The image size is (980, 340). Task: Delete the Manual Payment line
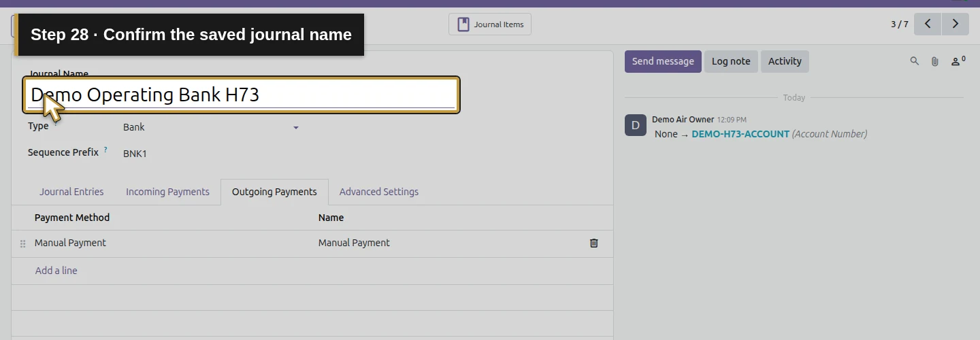coord(594,243)
